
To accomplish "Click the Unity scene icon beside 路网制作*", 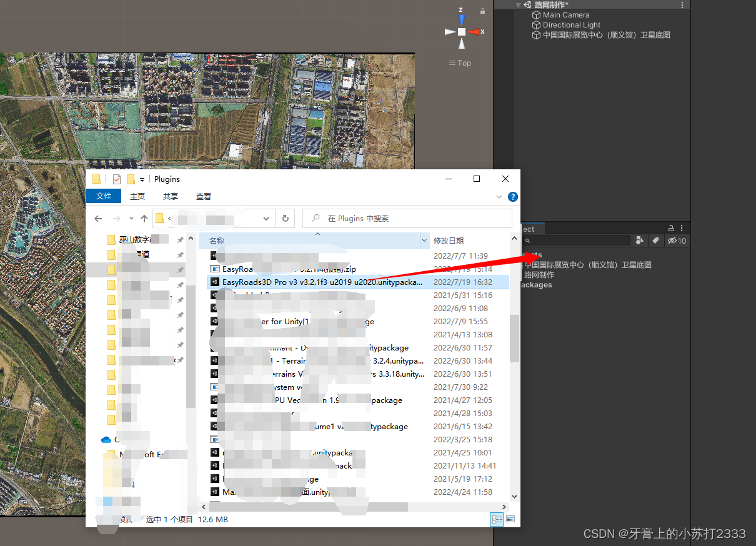I will point(528,5).
